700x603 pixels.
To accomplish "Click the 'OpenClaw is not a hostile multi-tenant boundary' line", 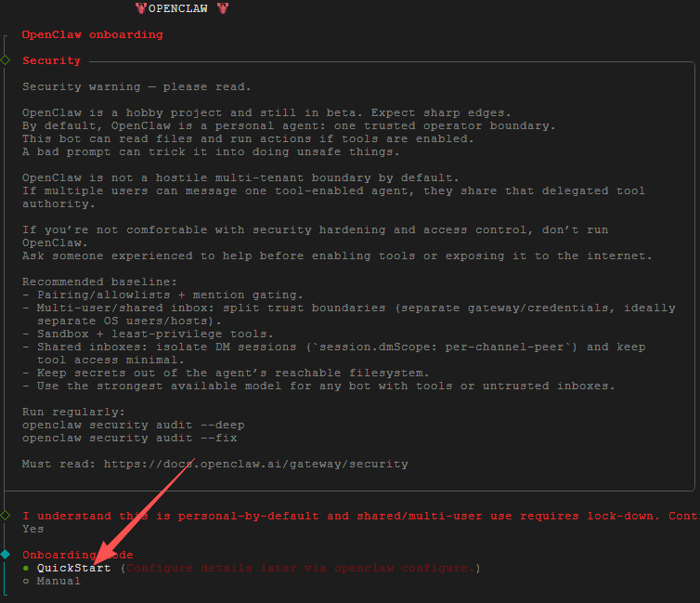I will click(x=240, y=177).
